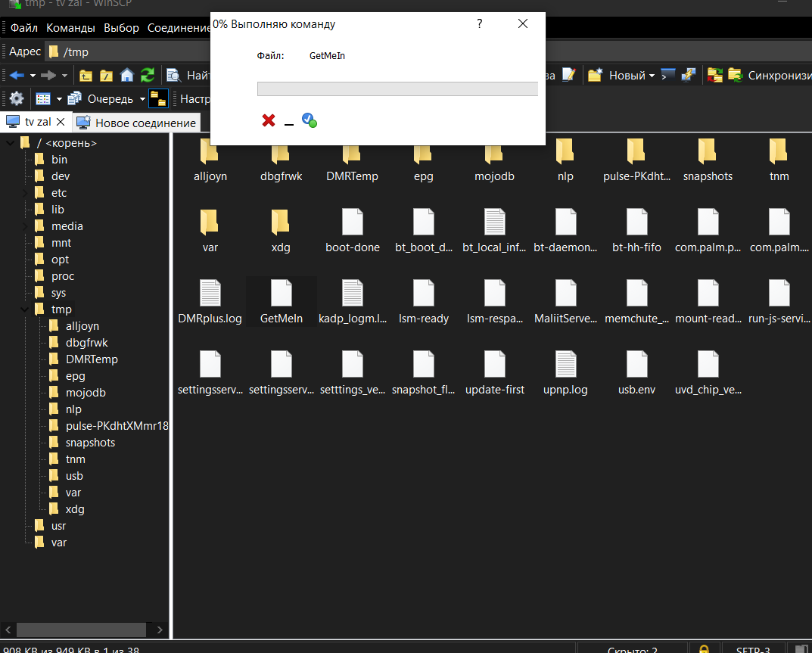
Task: Select the DMRplus.log file
Action: coord(210,302)
